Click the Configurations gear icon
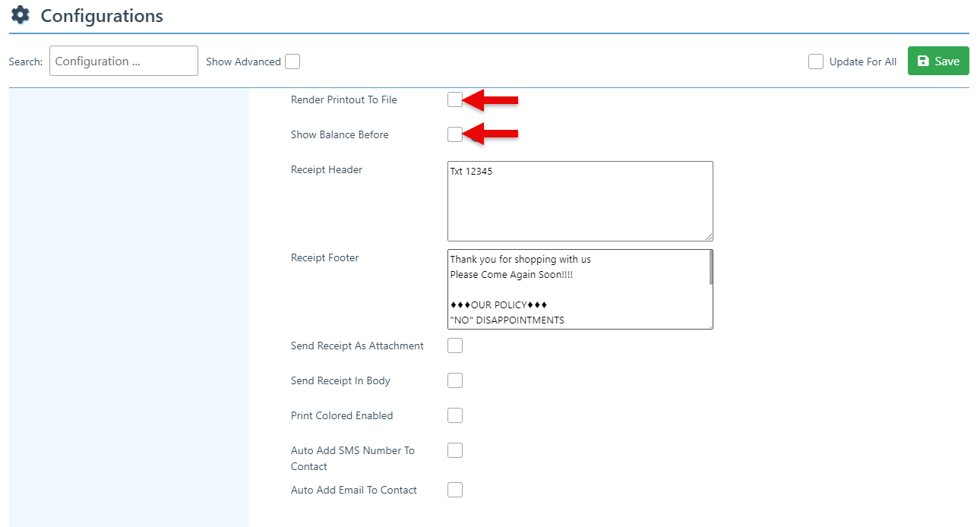This screenshot has width=980, height=527. (x=21, y=15)
